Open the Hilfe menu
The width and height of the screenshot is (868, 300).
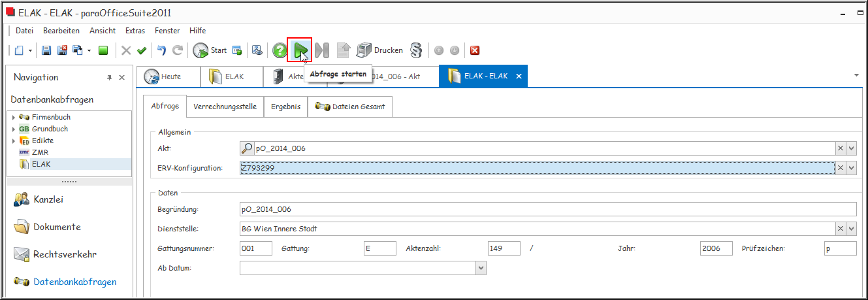click(x=197, y=31)
